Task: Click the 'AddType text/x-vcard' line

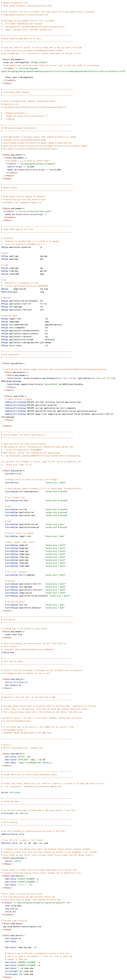Action: click(25, 345)
